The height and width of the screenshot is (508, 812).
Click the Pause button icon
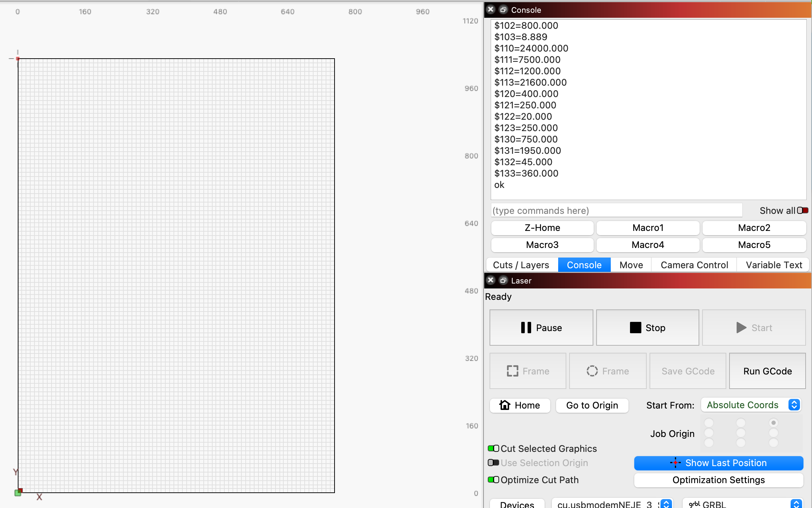coord(526,328)
